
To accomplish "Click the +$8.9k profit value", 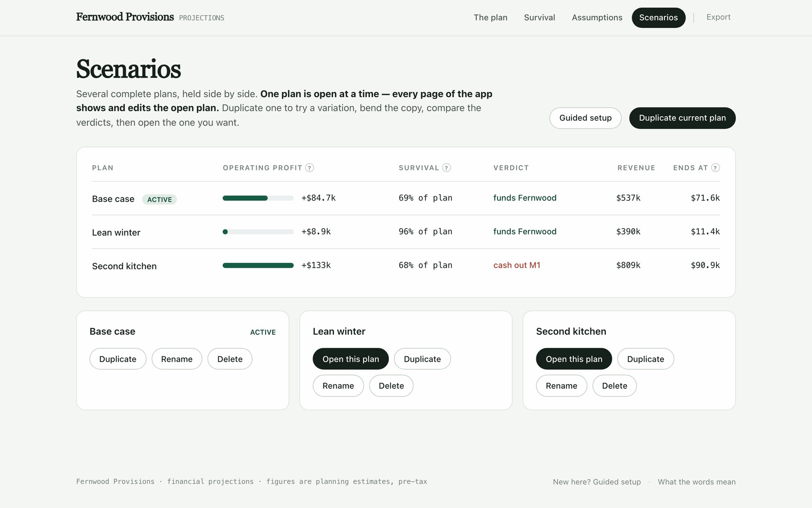I will pos(316,232).
